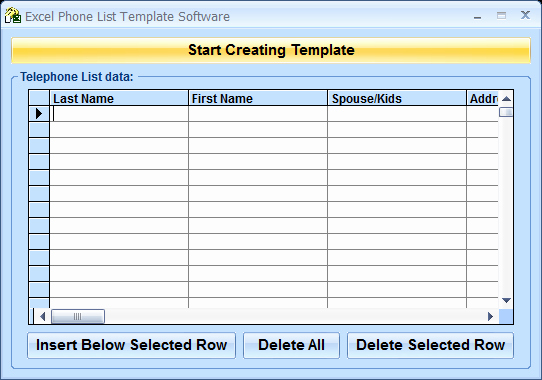Viewport: 542px width, 380px height.
Task: Click Insert Below Selected Row
Action: 131,345
